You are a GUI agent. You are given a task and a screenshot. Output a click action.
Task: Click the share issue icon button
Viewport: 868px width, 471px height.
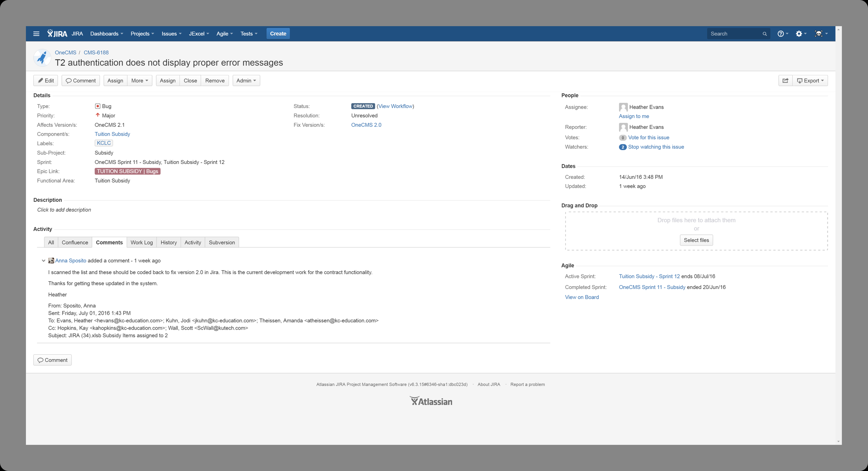(x=785, y=81)
